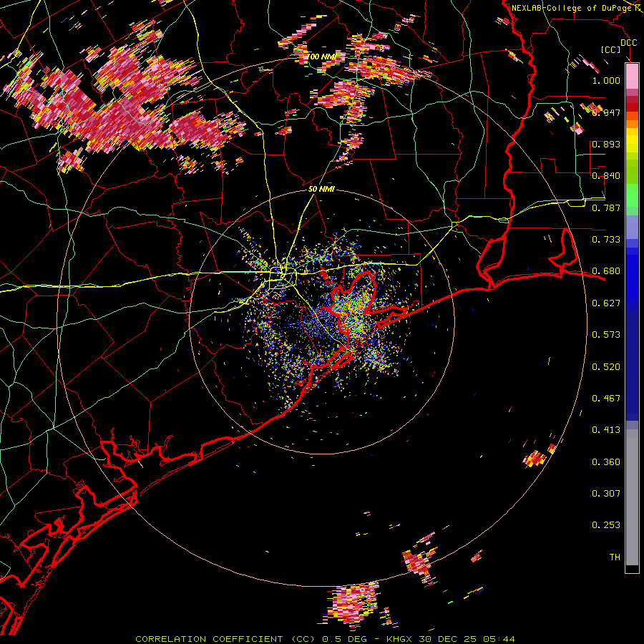Image resolution: width=644 pixels, height=644 pixels.
Task: Select the 0.360 scale value
Action: pos(606,462)
